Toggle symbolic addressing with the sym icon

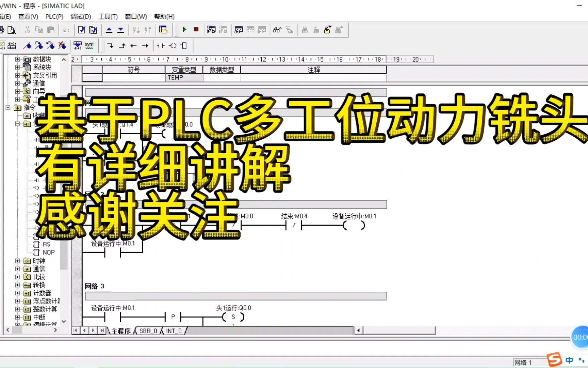click(89, 45)
